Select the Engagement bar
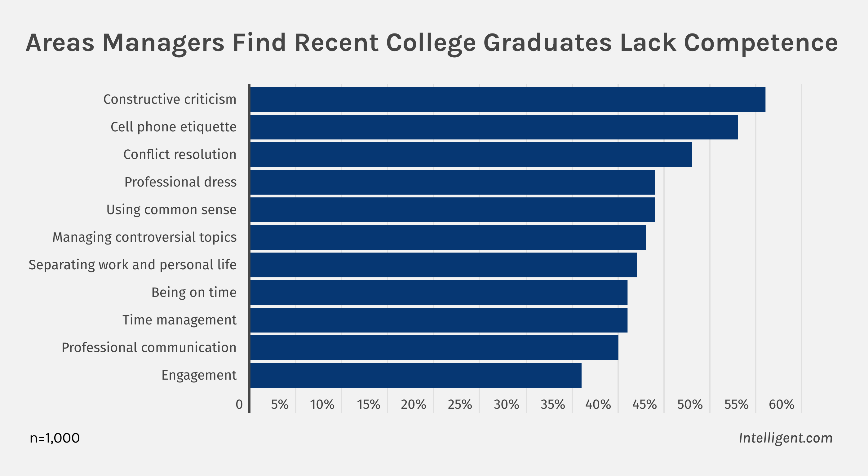 tap(416, 375)
